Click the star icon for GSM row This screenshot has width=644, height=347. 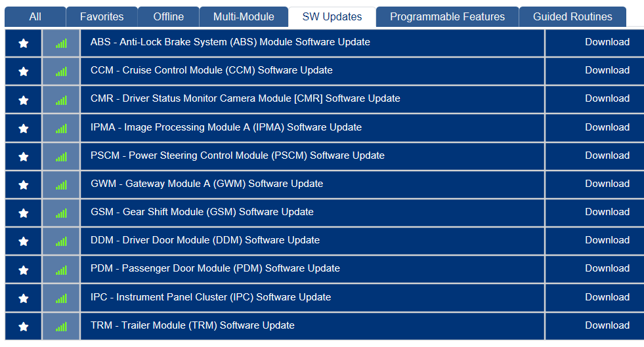(x=24, y=213)
